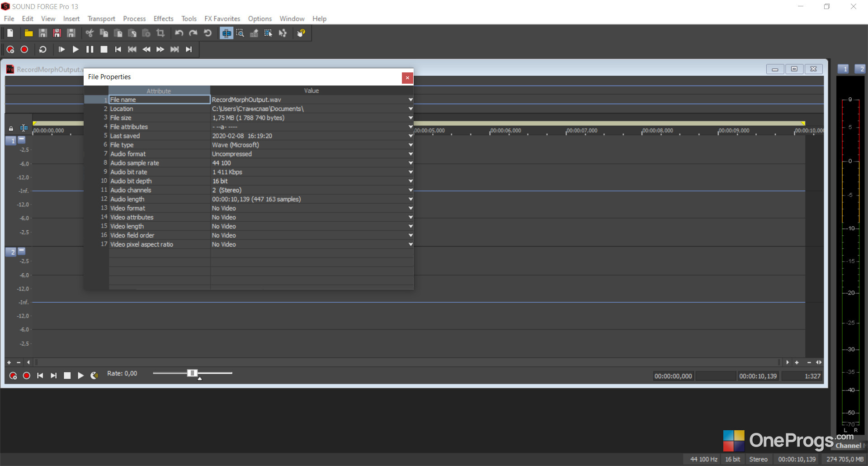The image size is (868, 466).
Task: Click the Crop/Trim icon in the toolbar
Action: [160, 33]
